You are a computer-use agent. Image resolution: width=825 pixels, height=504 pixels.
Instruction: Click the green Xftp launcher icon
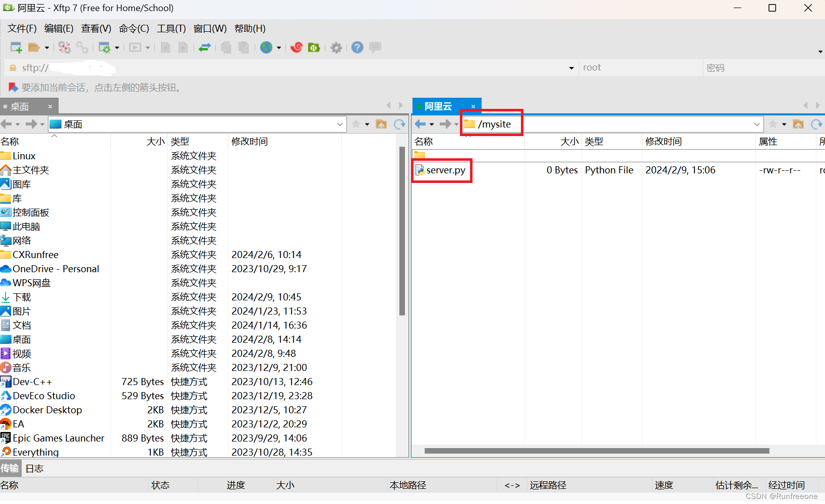314,47
